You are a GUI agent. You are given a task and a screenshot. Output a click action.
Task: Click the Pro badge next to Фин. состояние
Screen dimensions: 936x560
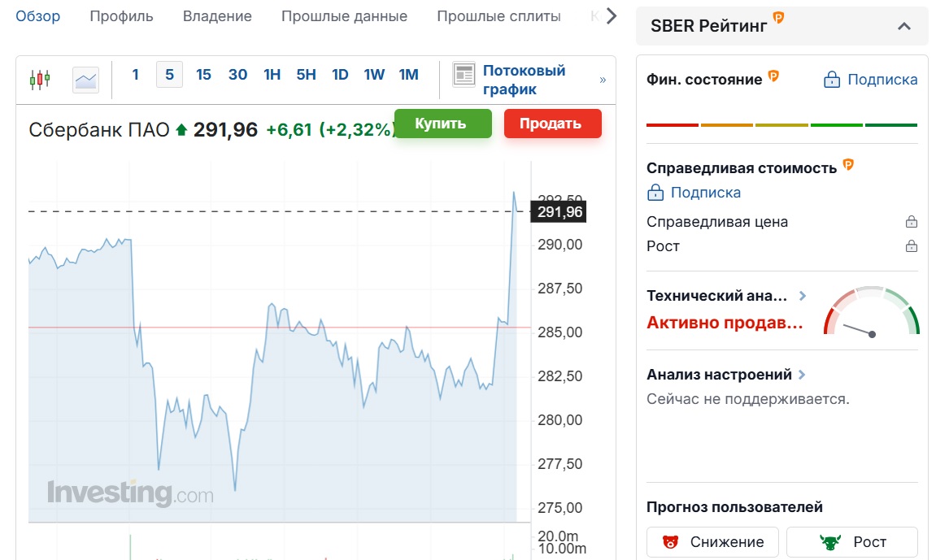[773, 76]
